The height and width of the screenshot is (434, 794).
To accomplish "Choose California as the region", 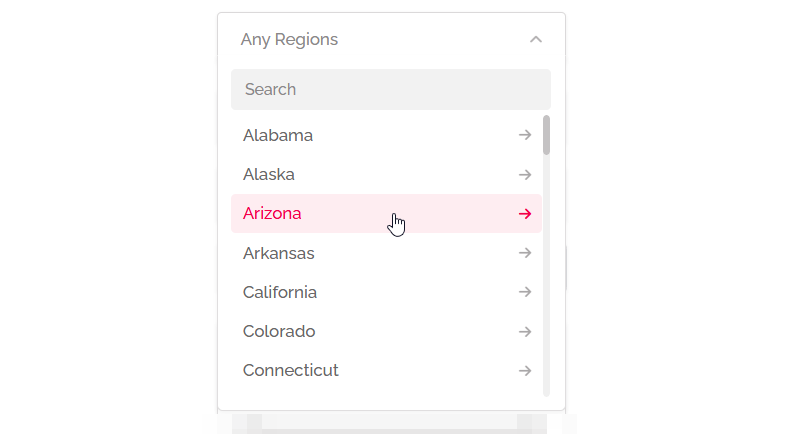I will tap(280, 292).
